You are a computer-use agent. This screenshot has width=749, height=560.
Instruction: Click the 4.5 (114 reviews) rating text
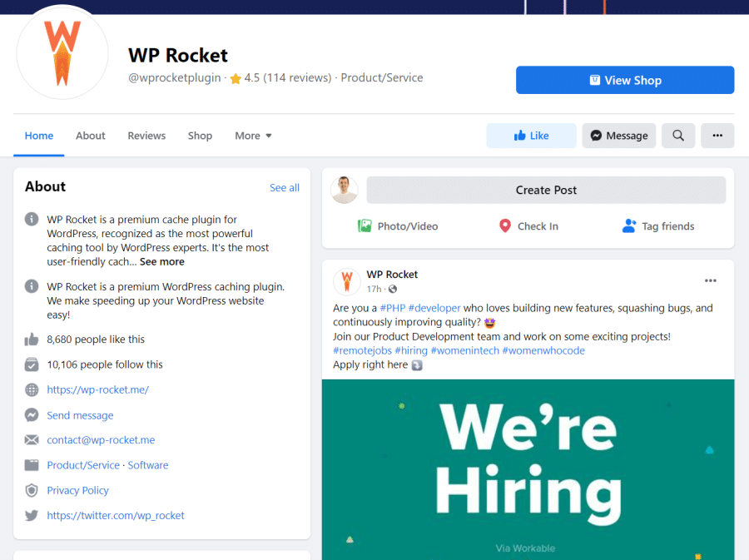[x=288, y=78]
